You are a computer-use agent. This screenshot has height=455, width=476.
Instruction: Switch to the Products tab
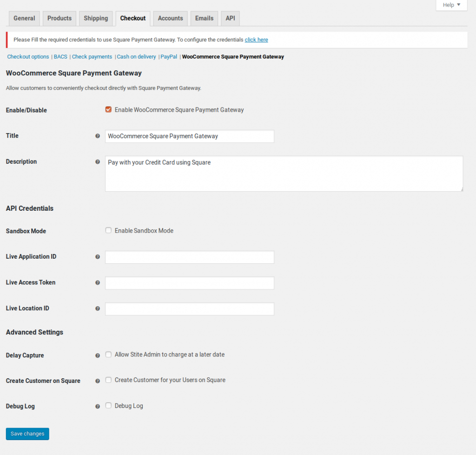(x=59, y=18)
